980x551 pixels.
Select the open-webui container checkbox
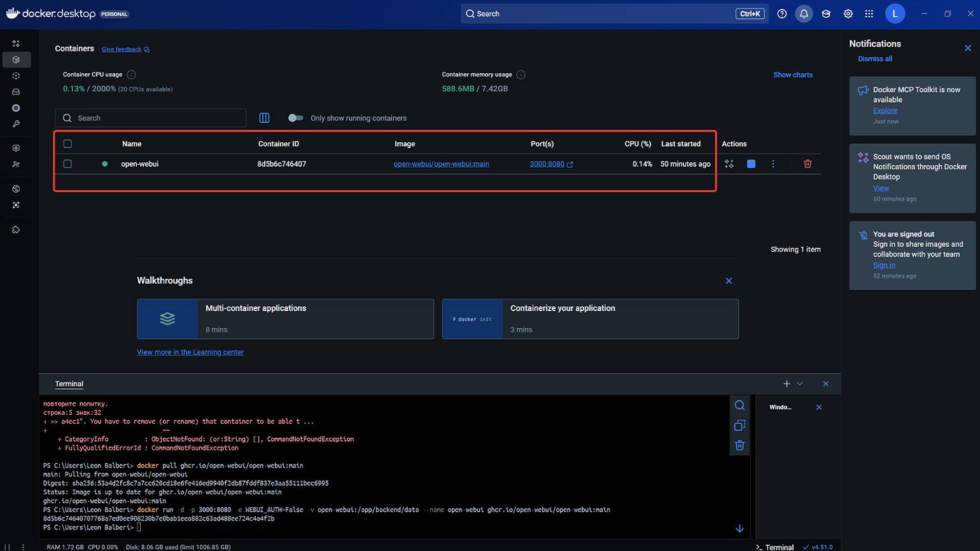tap(67, 164)
